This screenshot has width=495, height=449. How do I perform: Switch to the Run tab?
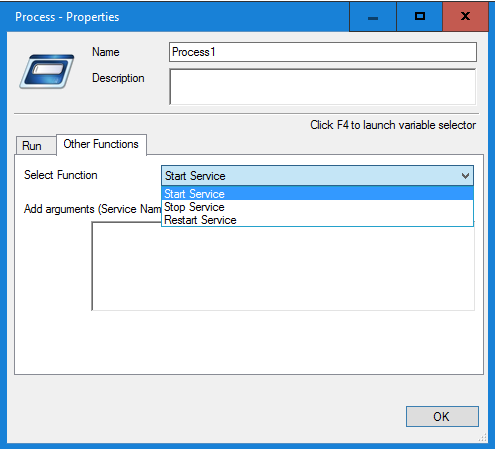tap(32, 146)
